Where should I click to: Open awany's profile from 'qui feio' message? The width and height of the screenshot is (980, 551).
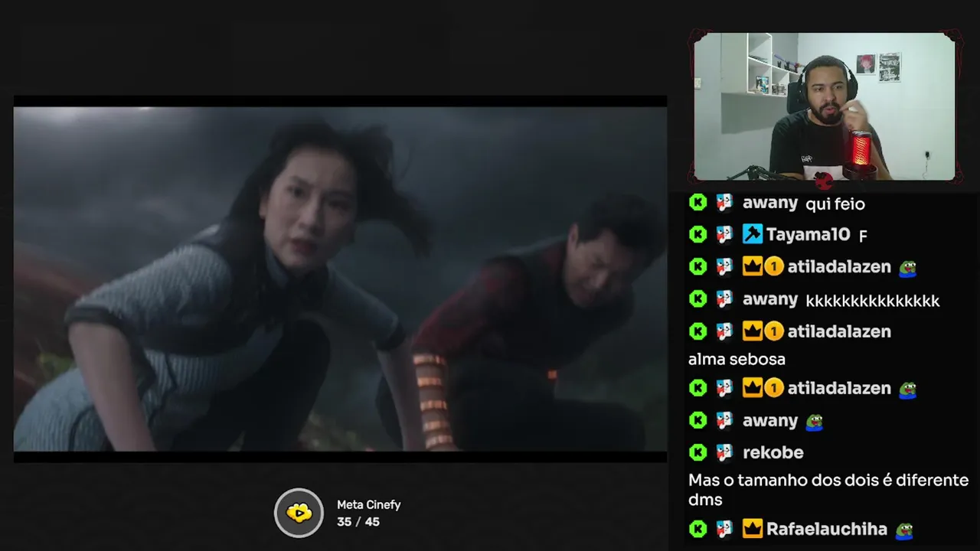[770, 203]
